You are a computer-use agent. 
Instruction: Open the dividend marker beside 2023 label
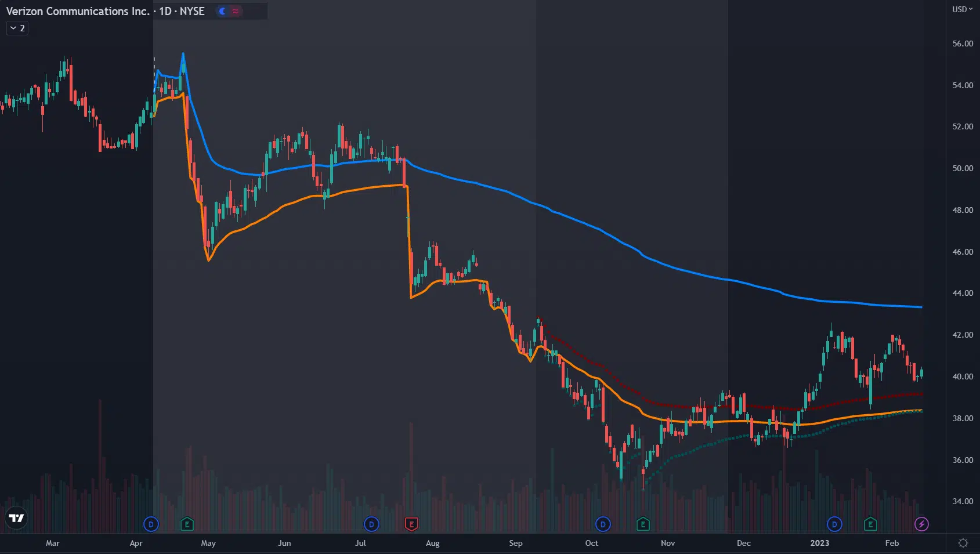(834, 524)
